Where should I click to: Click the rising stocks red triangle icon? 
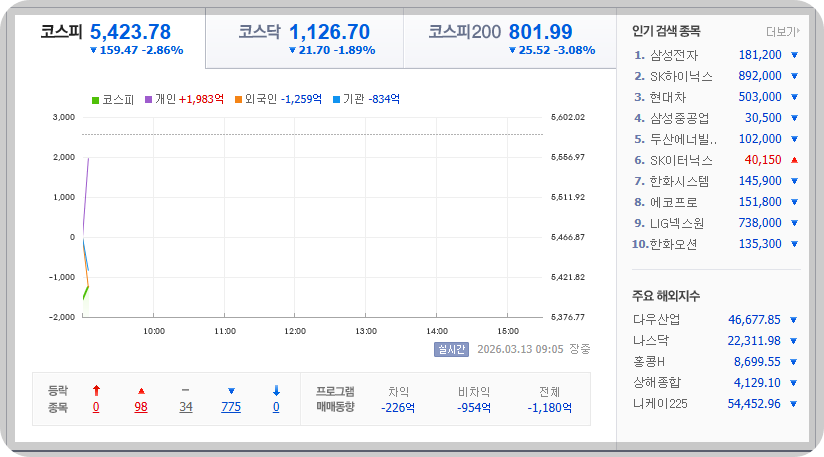pos(141,391)
